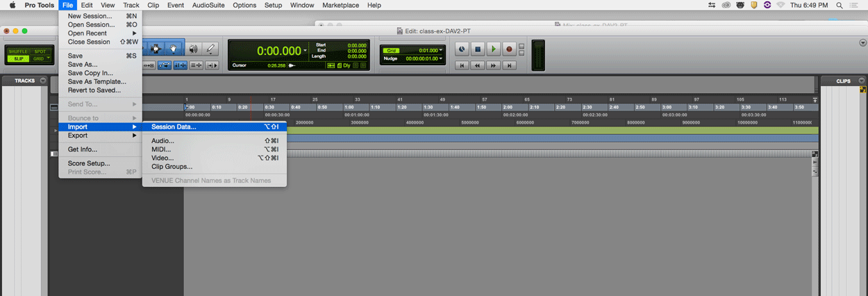This screenshot has height=296, width=868.
Task: Select the Trim tool with waveform icon
Action: (156, 49)
